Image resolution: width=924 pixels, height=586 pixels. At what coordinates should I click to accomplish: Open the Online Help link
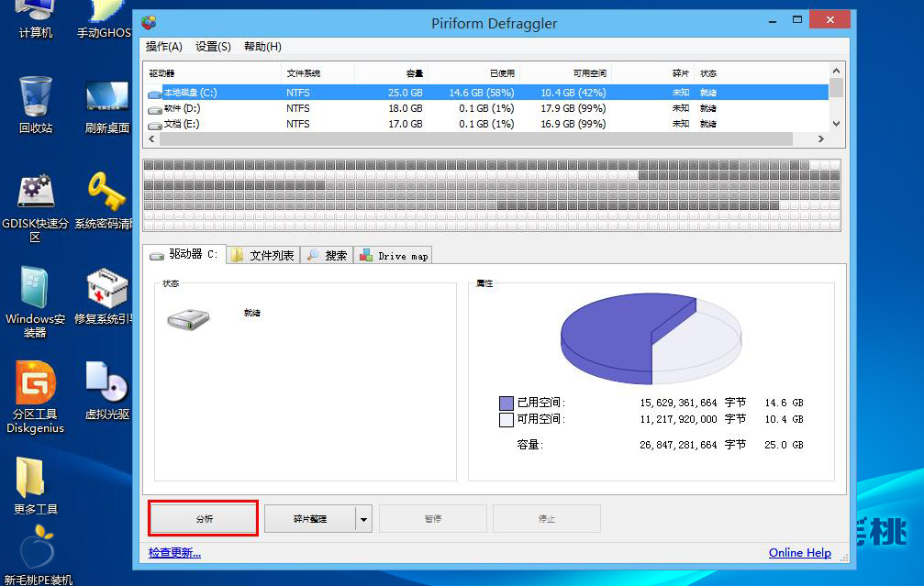[x=799, y=552]
